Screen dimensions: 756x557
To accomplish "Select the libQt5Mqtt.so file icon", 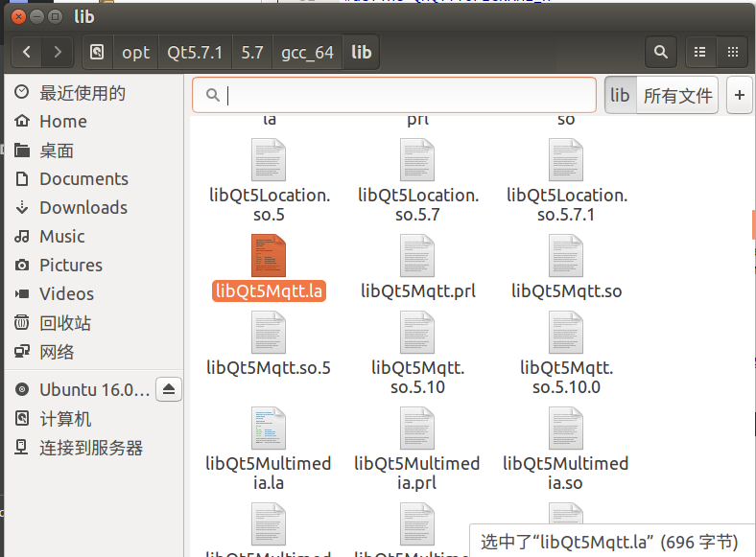I will click(566, 256).
